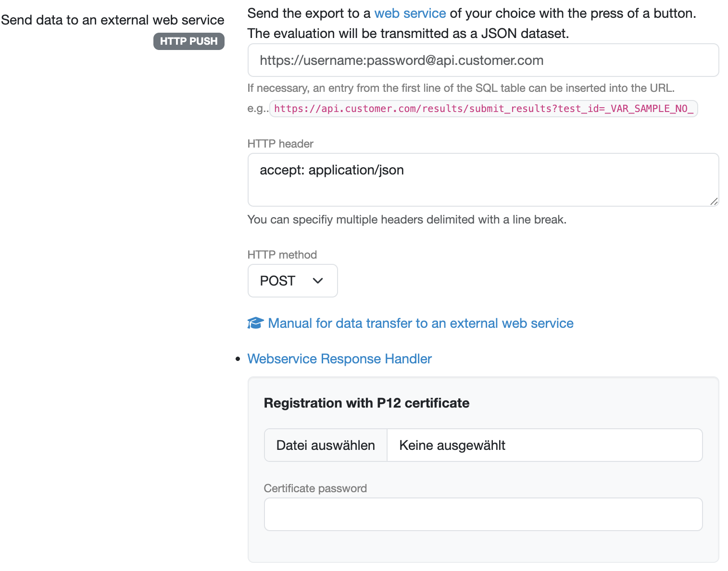The image size is (728, 571).
Task: Grab the HTTP header textarea resize handle
Action: [714, 201]
